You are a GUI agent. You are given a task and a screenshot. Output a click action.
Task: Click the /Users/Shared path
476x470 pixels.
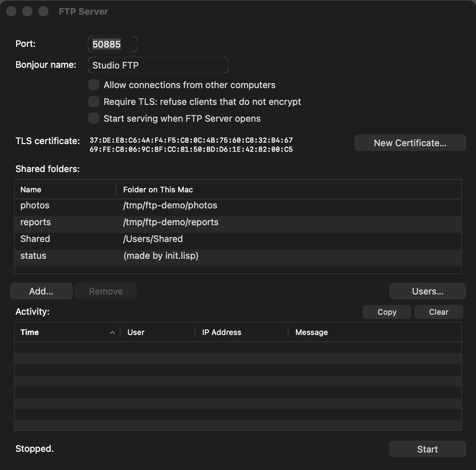click(153, 239)
